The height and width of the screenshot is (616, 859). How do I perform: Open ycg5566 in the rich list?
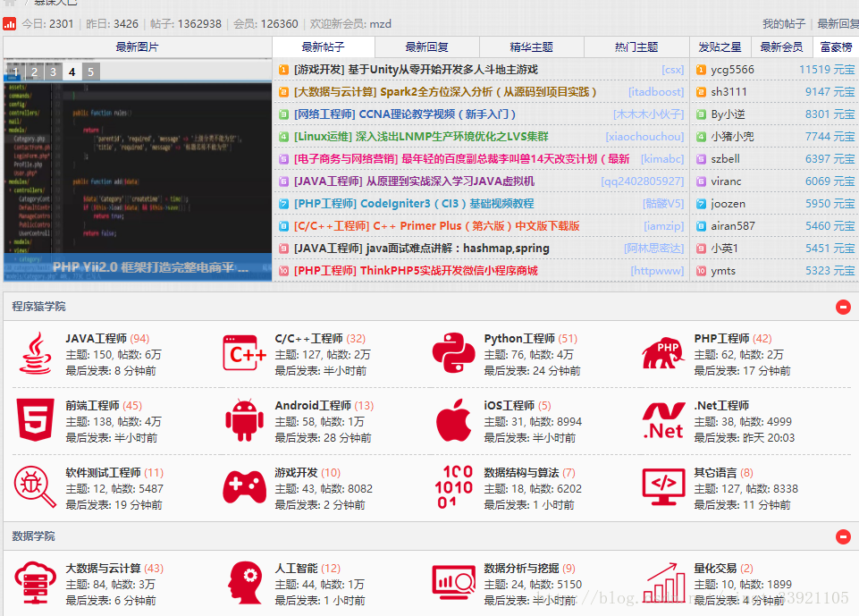pyautogui.click(x=732, y=70)
